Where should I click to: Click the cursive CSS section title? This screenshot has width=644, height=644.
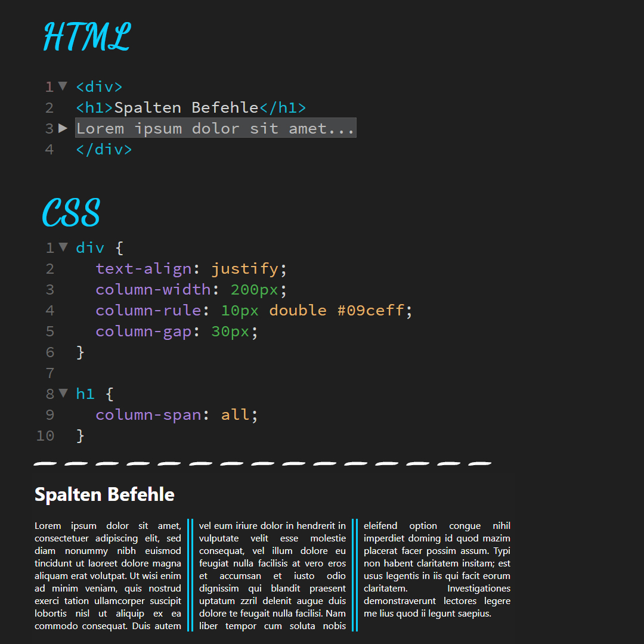[71, 213]
